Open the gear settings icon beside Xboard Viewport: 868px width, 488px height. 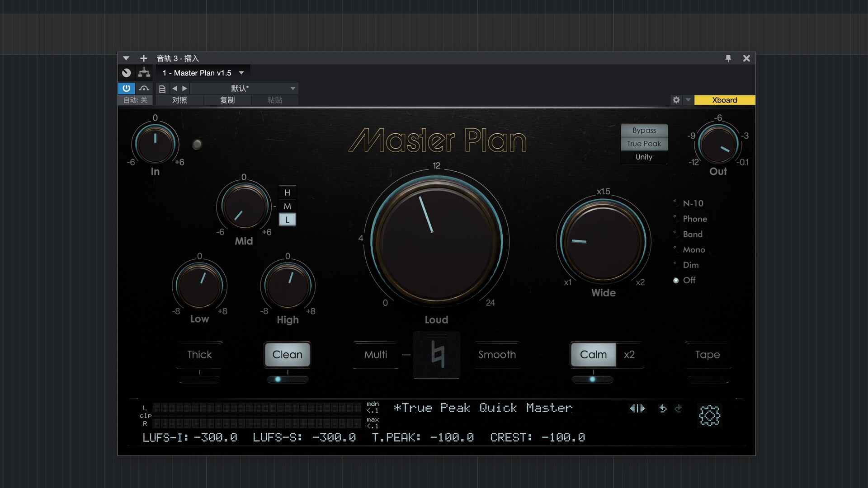click(x=676, y=100)
